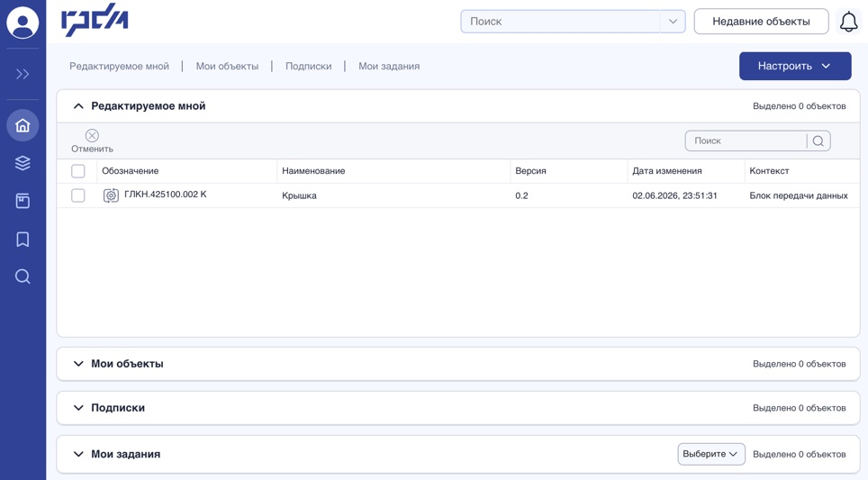Open the Настроить dropdown button
The image size is (868, 480).
[795, 66]
